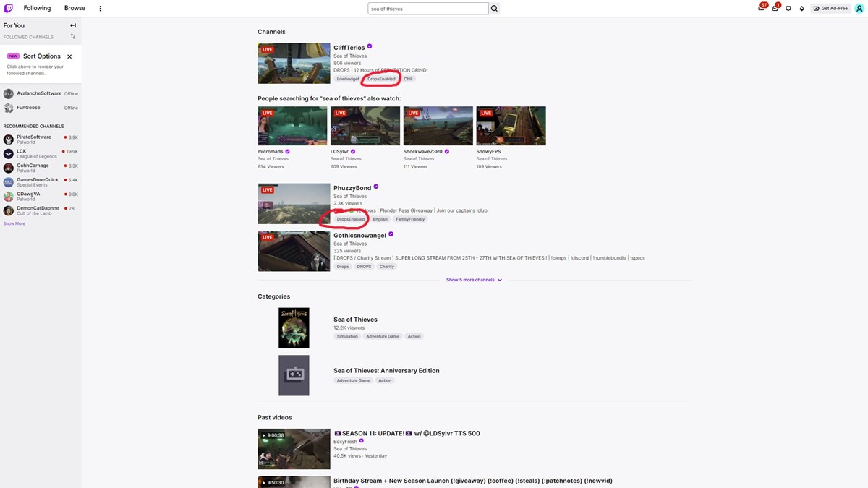The height and width of the screenshot is (488, 868).
Task: Click the sea of thieves search field
Action: (x=427, y=9)
